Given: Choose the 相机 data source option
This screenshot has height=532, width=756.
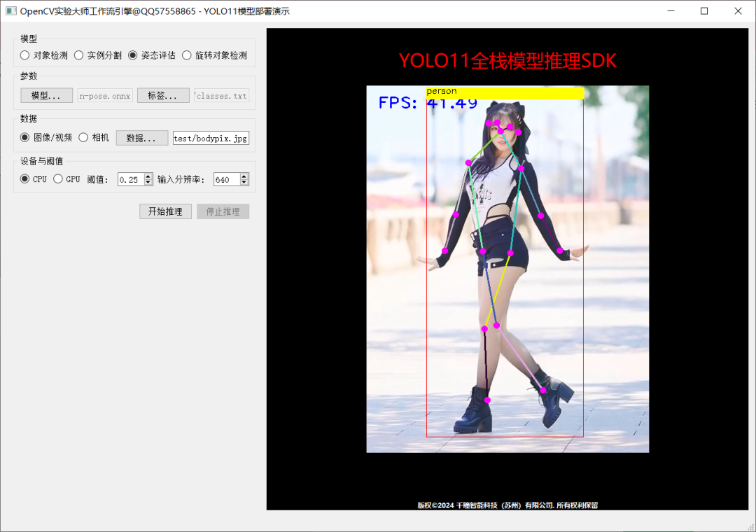Looking at the screenshot, I should coord(94,137).
